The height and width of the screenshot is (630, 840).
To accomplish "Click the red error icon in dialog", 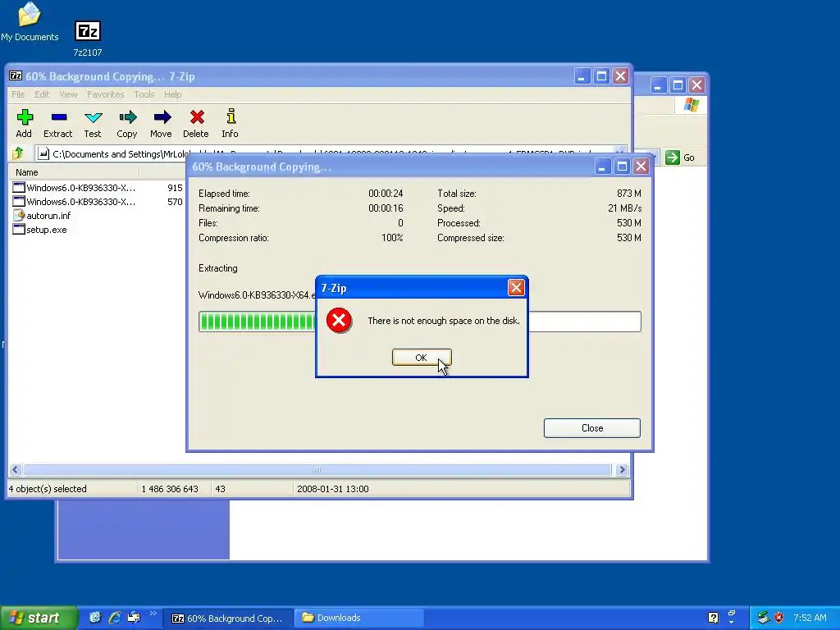I will [339, 321].
